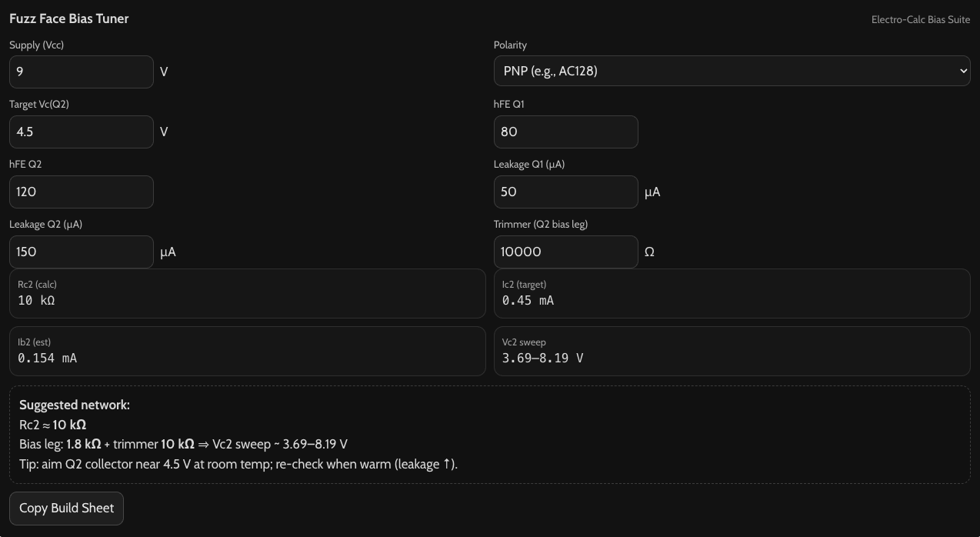Click the Ib2 (est) result panel
Image resolution: width=980 pixels, height=537 pixels.
(247, 351)
